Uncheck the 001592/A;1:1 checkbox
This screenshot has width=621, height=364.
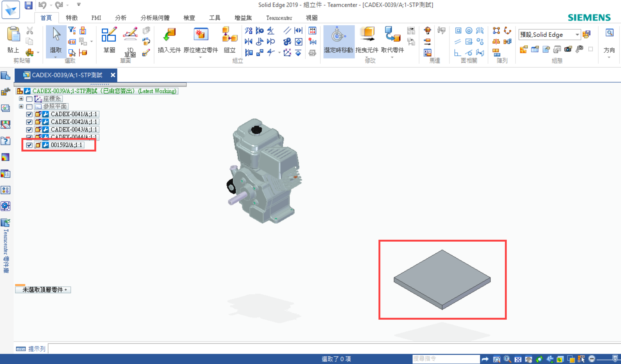[x=29, y=145]
